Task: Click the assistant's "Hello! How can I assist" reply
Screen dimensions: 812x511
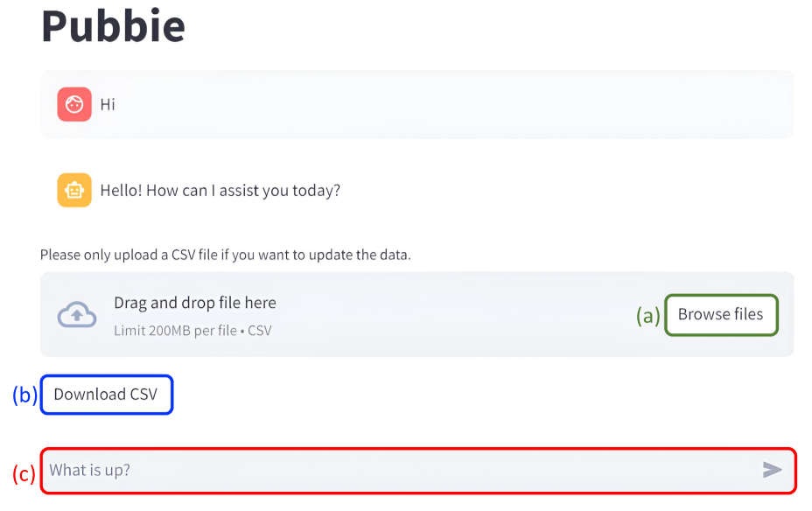Action: [x=220, y=191]
